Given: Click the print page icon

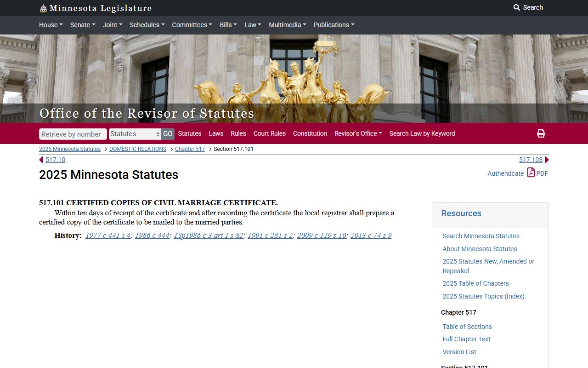Looking at the screenshot, I should (541, 133).
